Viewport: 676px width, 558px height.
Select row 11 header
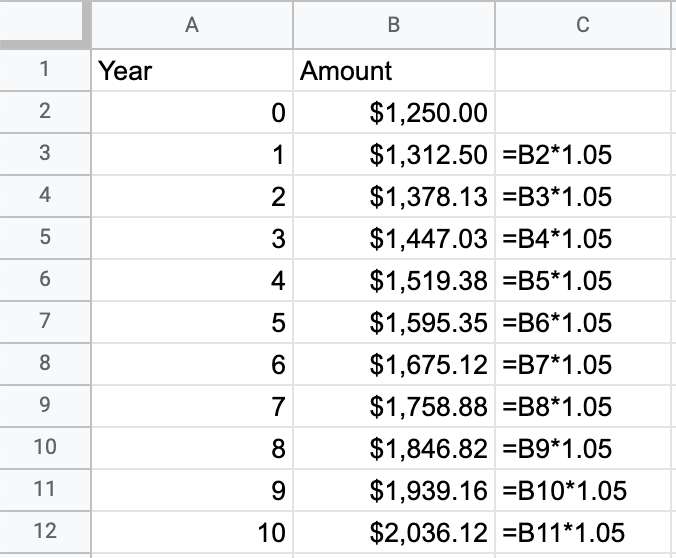45,490
